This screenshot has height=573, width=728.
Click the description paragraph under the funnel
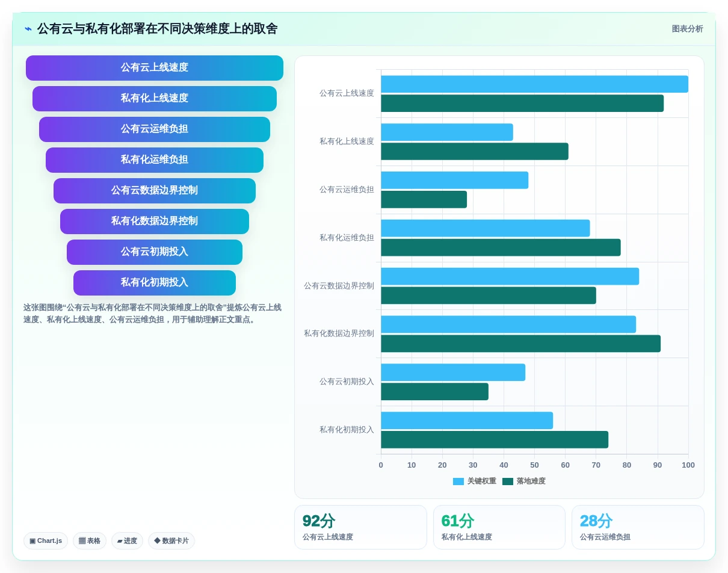[152, 314]
